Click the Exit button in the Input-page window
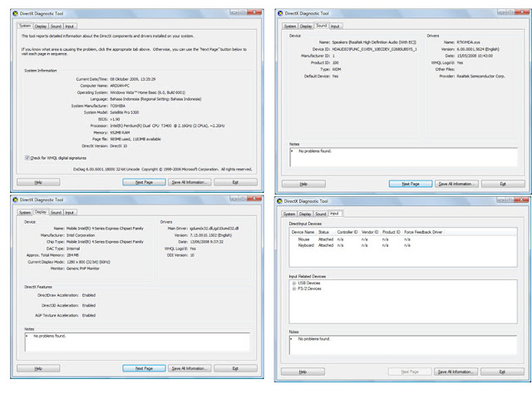 click(502, 372)
